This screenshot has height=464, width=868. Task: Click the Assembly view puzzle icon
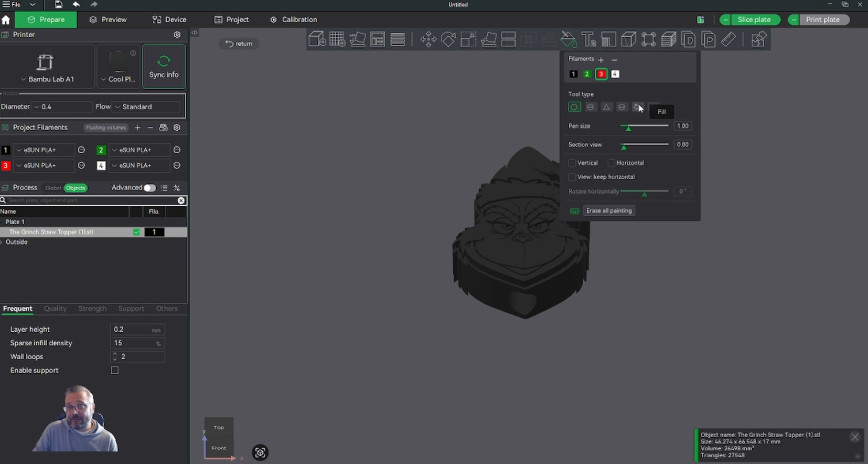tap(758, 39)
